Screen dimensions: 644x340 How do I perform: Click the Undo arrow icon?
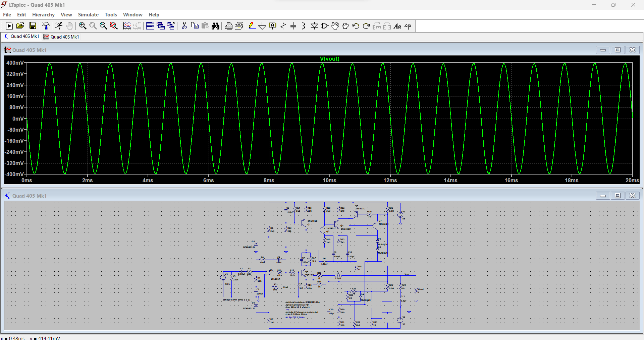(356, 26)
